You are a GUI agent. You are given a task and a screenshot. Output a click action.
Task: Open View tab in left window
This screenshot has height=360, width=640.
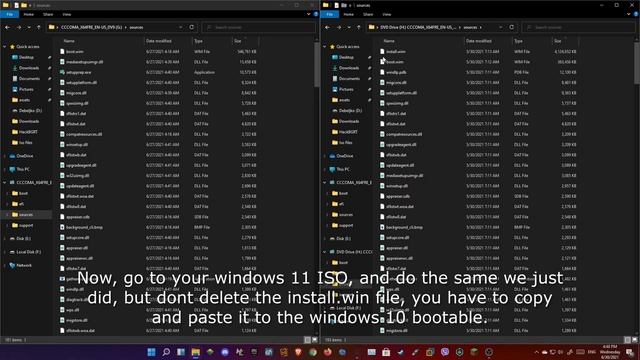tap(67, 14)
